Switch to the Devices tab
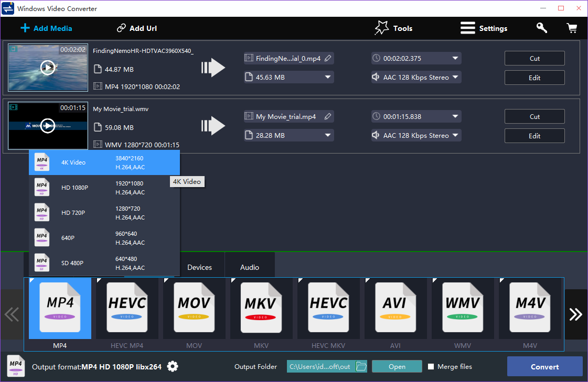The width and height of the screenshot is (588, 382). 201,267
